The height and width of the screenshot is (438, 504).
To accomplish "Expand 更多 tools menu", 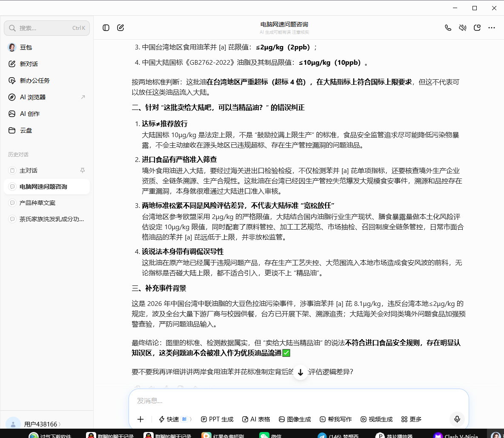I will tap(412, 419).
